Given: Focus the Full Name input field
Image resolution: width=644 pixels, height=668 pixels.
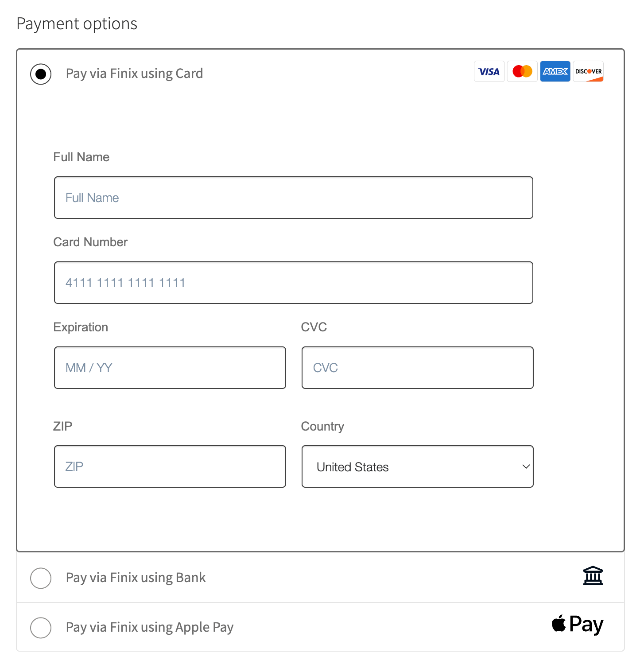Looking at the screenshot, I should point(293,198).
